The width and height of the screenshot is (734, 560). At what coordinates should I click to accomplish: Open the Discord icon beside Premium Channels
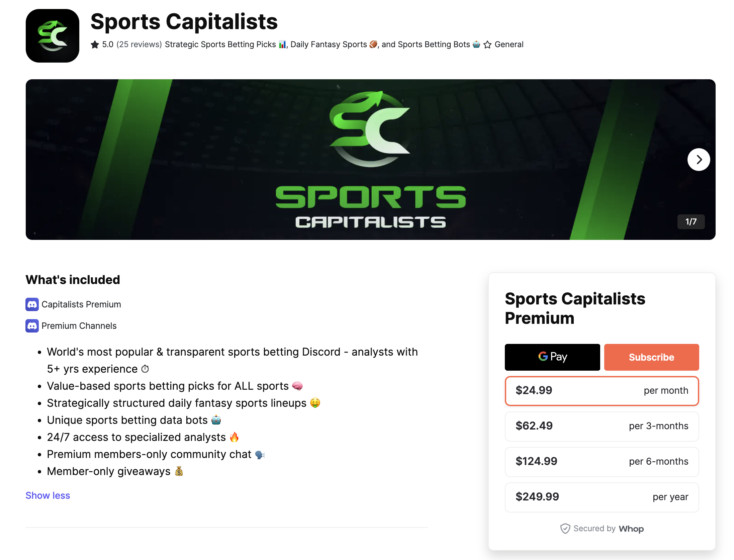click(x=32, y=325)
